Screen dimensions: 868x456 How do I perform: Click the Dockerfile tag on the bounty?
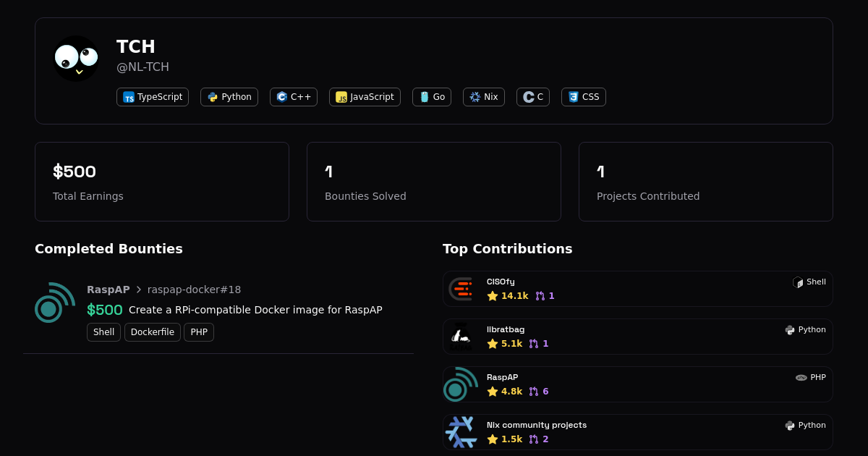pyautogui.click(x=153, y=332)
